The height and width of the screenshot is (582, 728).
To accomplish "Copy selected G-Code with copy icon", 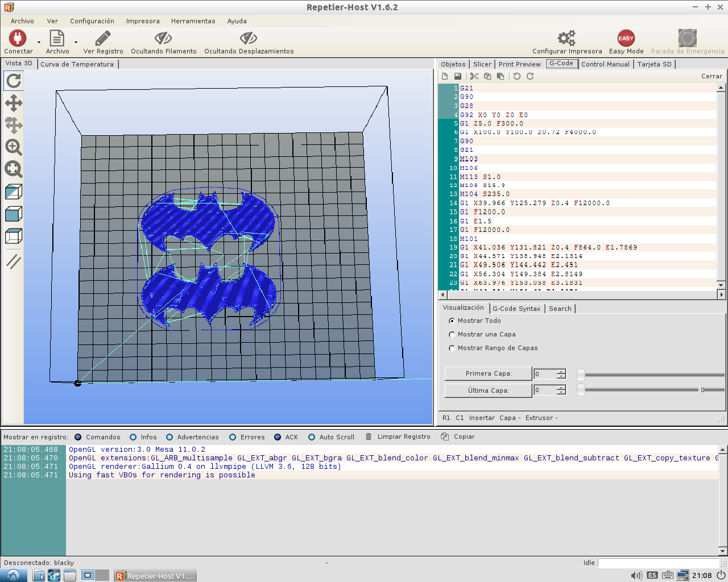I will tap(487, 76).
